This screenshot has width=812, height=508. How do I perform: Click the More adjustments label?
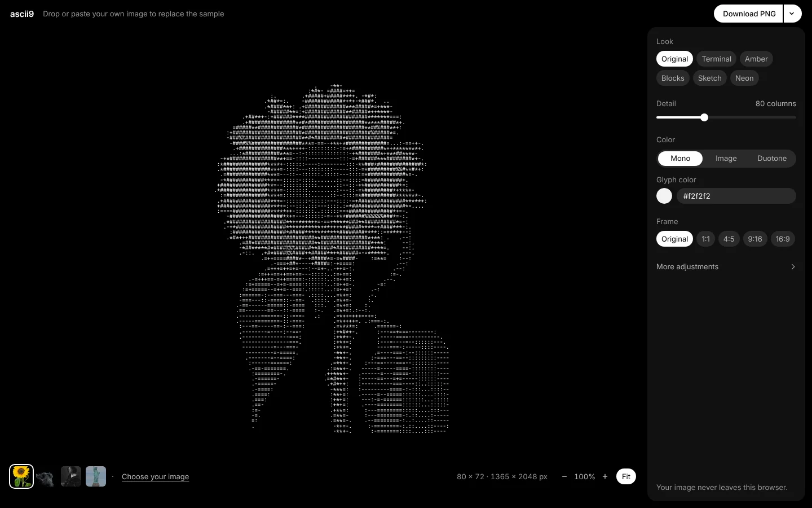coord(687,267)
